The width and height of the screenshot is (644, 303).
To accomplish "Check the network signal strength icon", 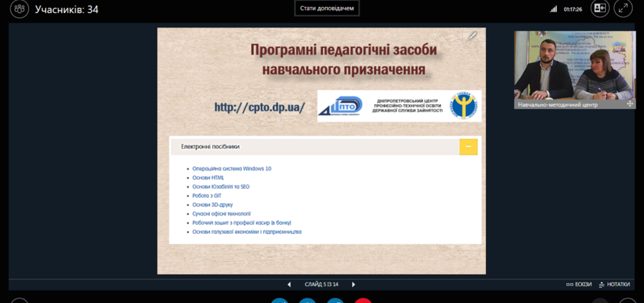I will [554, 9].
